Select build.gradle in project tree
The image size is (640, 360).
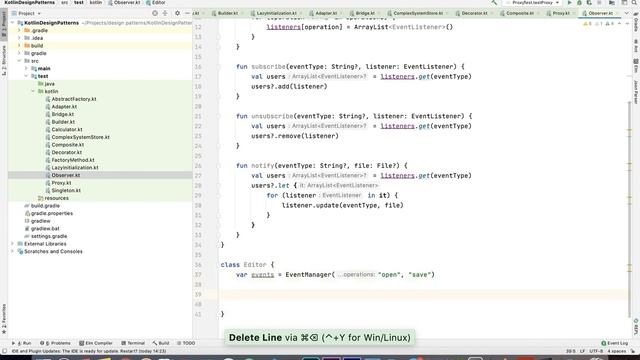(45, 206)
